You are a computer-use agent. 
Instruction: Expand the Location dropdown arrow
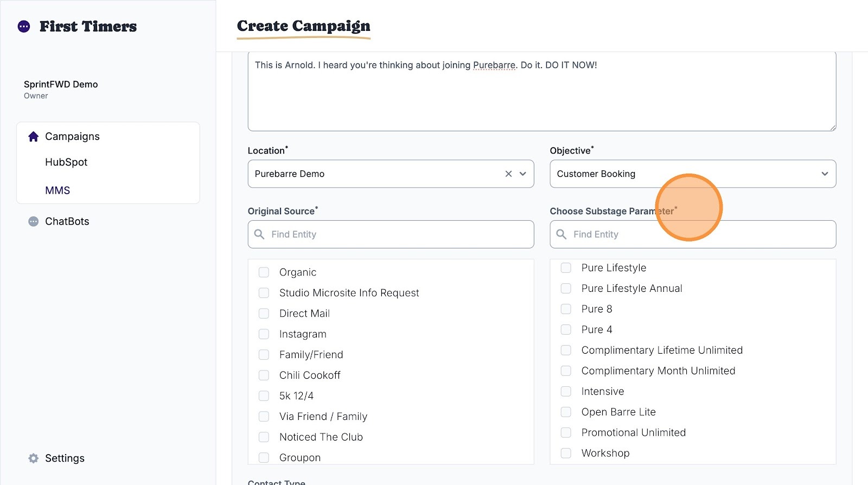pos(523,174)
